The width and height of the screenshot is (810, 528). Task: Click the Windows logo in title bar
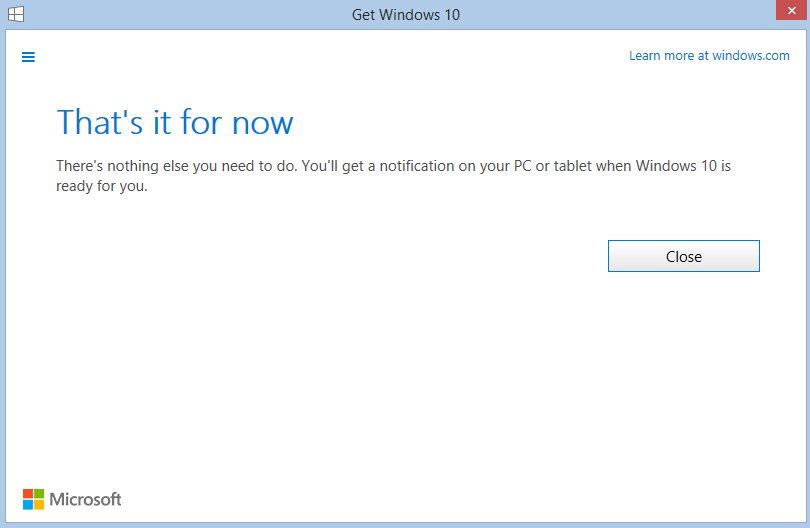point(17,15)
